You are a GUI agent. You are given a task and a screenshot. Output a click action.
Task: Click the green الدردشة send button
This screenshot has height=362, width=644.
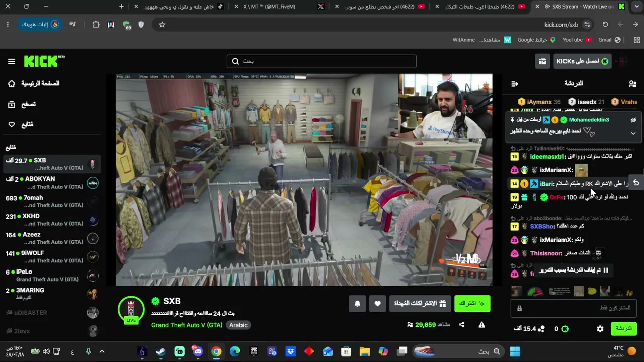tap(623, 329)
